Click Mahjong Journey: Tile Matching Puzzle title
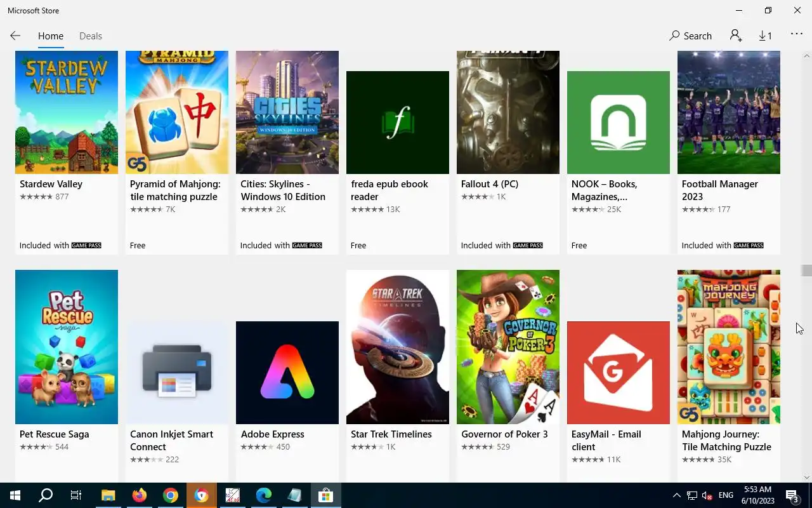 tap(726, 441)
